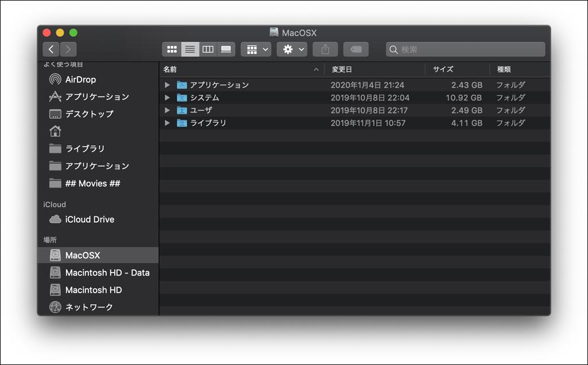This screenshot has height=365, width=588.
Task: Expand the ライブラリ folder disclosure triangle in list
Action: [167, 123]
